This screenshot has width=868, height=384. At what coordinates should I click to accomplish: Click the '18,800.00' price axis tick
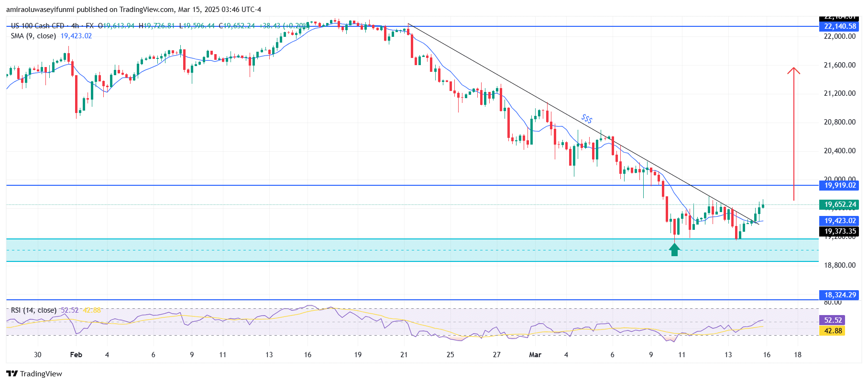click(x=839, y=265)
